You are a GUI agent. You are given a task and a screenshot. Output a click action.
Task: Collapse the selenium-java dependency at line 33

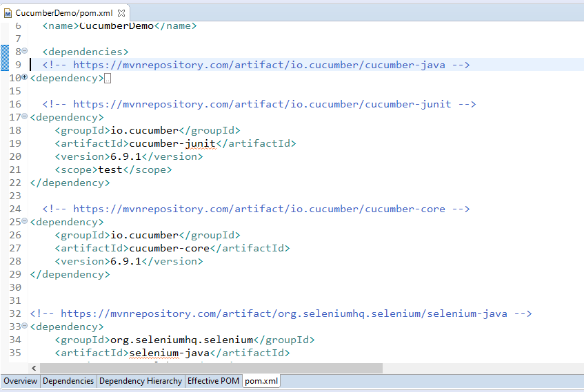(x=25, y=326)
